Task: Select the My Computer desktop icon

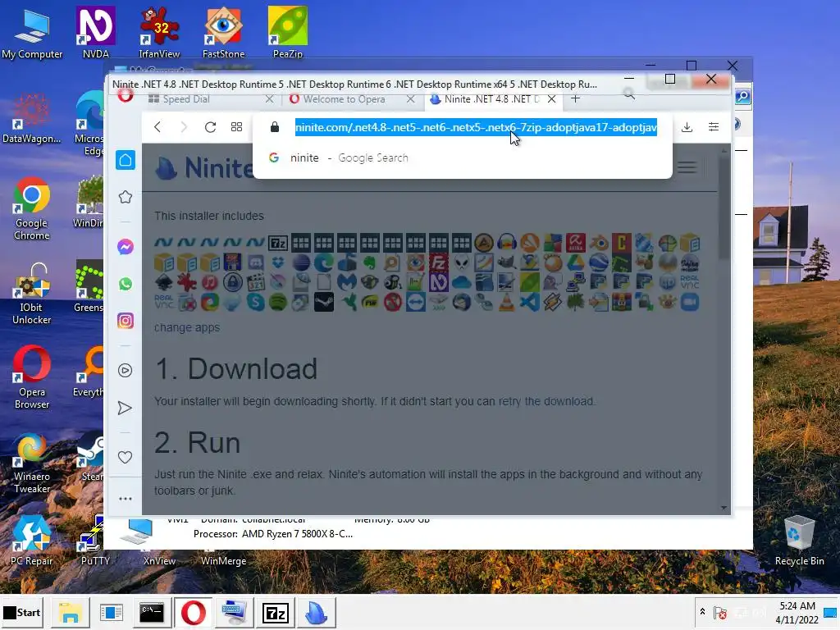Action: coord(32,32)
